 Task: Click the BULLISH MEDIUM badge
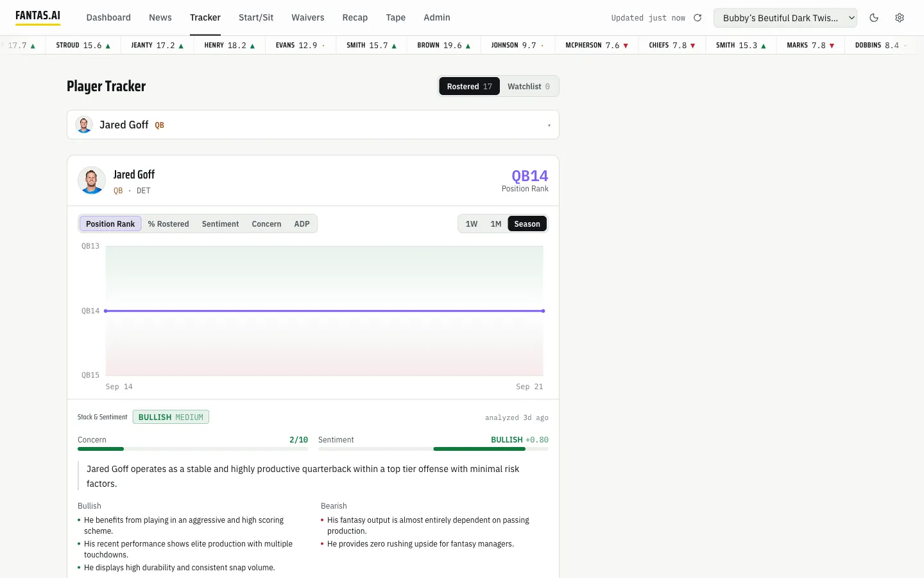(x=171, y=417)
